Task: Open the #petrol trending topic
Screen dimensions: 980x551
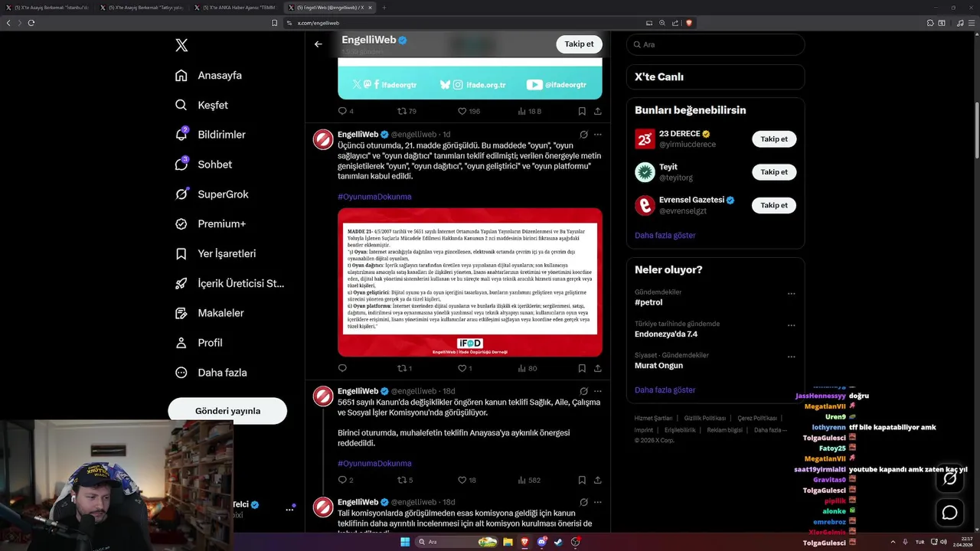Action: [648, 302]
